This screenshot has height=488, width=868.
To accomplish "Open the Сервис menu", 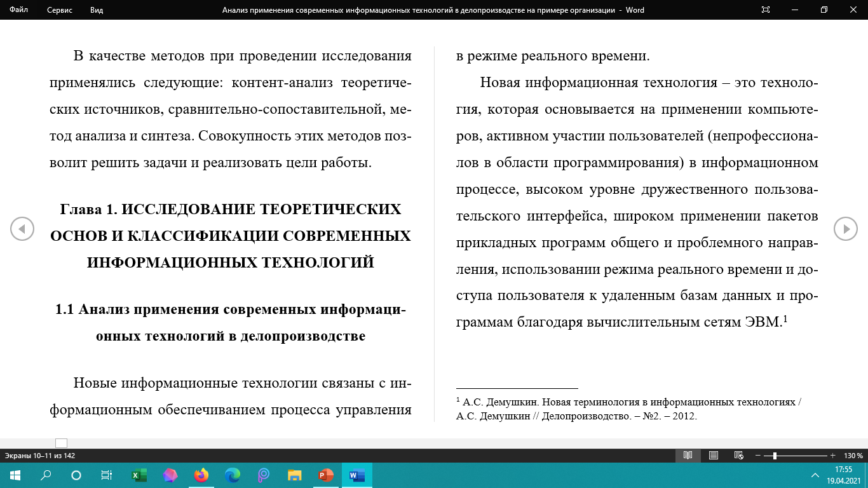I will [x=60, y=10].
